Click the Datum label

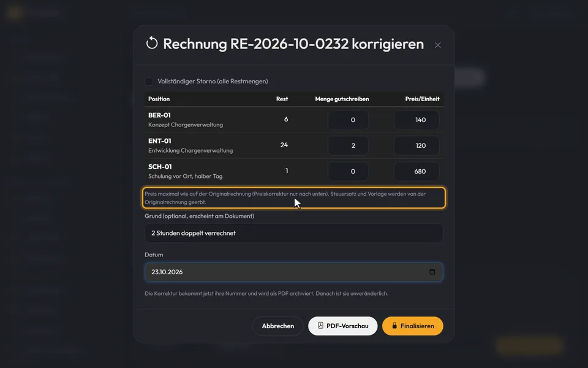(154, 255)
